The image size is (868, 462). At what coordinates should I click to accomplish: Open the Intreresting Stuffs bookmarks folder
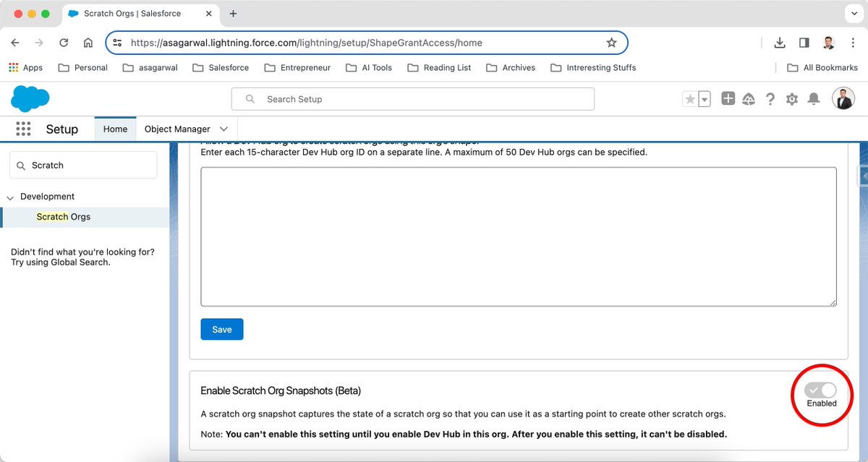click(x=593, y=67)
